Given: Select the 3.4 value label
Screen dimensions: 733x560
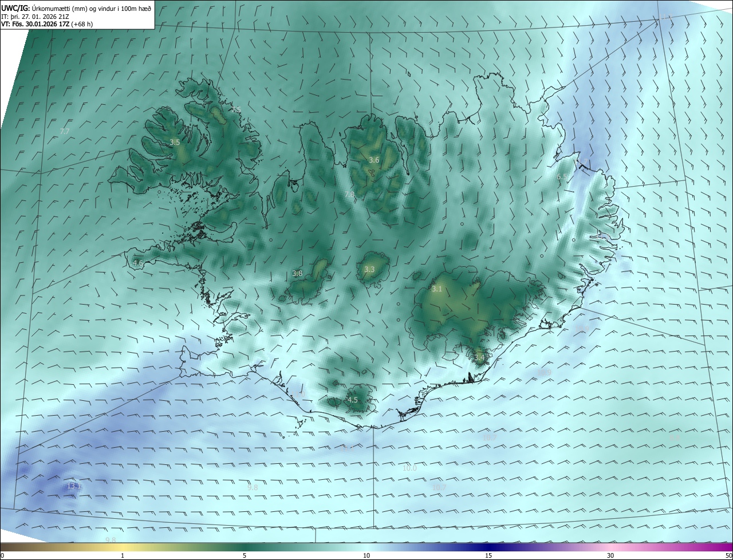Looking at the screenshot, I should coord(479,358).
